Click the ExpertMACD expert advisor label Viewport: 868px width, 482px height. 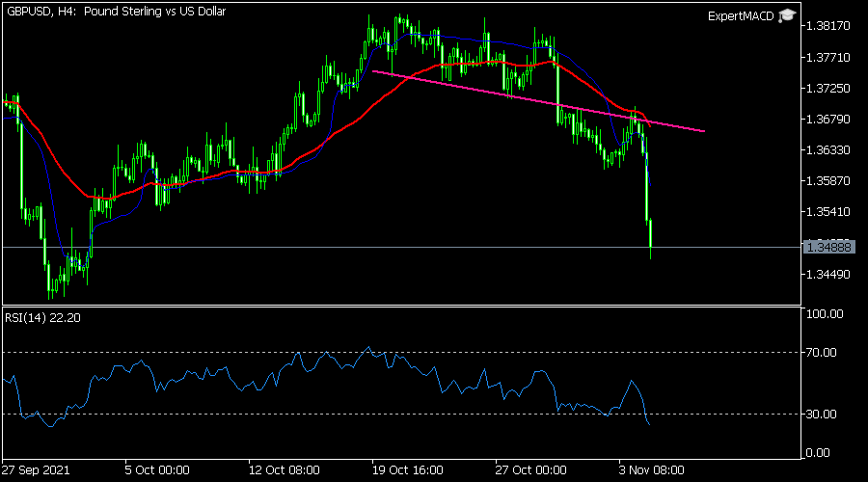[x=741, y=16]
